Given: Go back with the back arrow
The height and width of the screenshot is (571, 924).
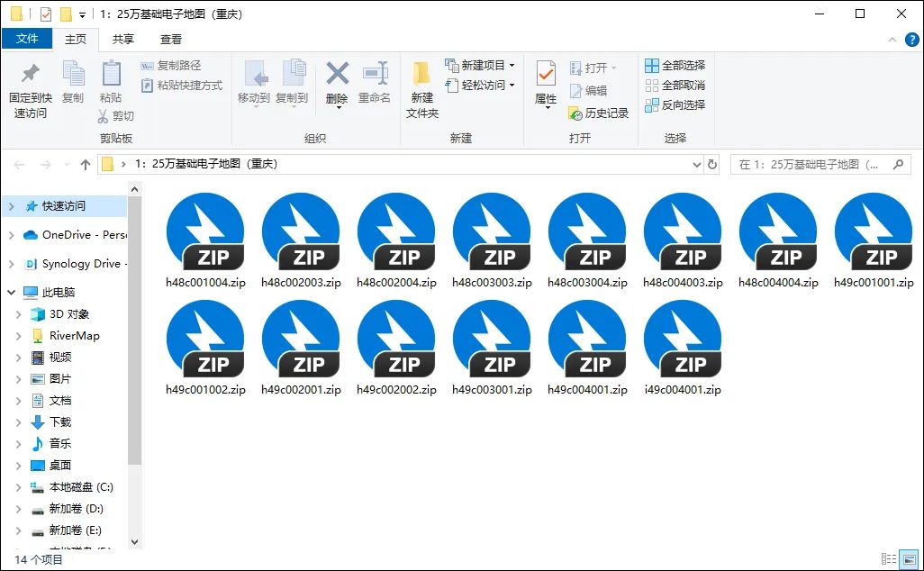Looking at the screenshot, I should point(19,165).
